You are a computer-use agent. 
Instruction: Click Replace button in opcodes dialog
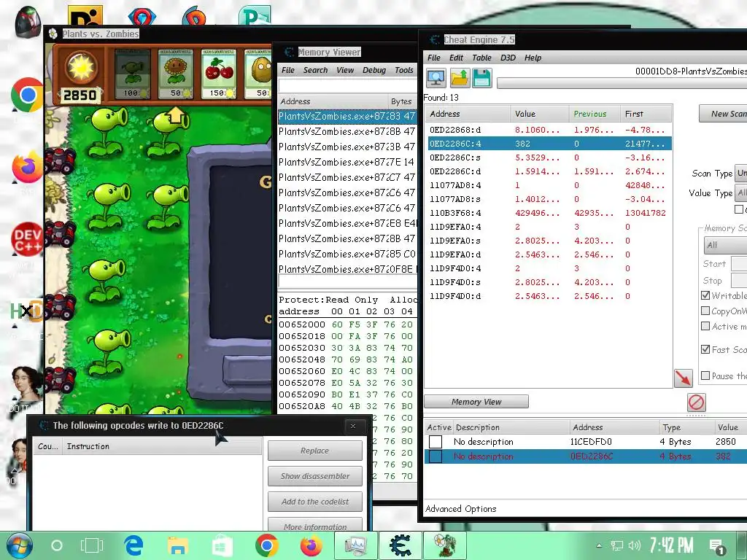click(x=315, y=451)
